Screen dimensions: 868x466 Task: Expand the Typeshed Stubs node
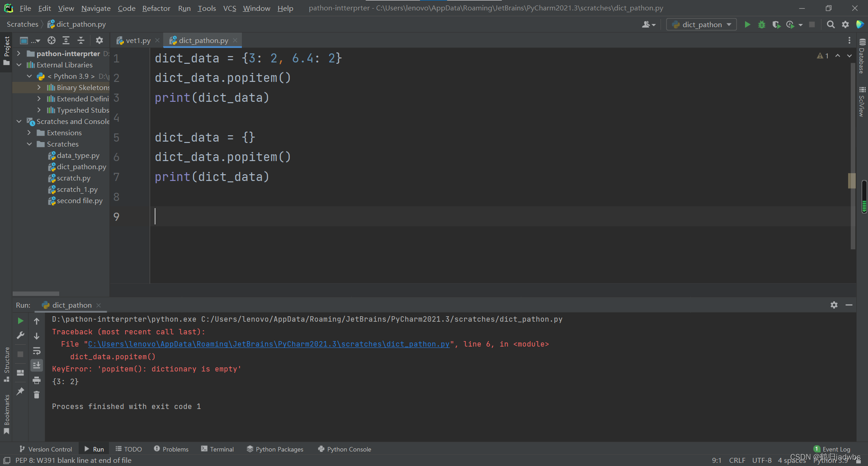tap(39, 110)
